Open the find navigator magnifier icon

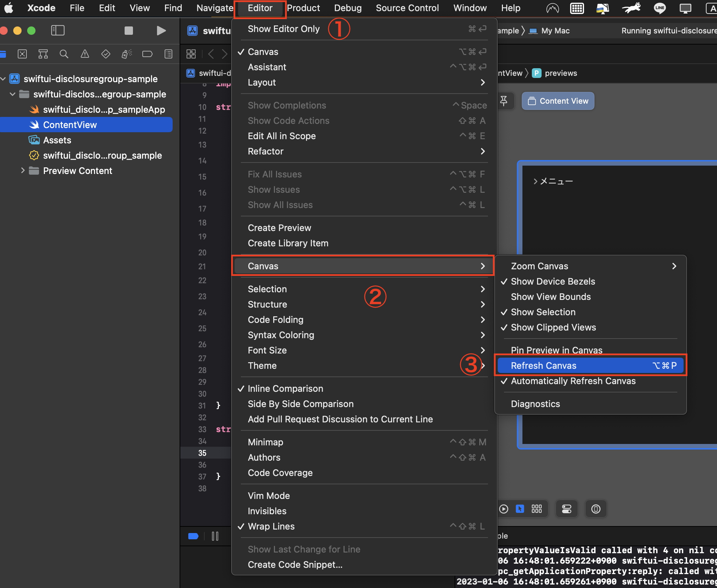coord(64,54)
